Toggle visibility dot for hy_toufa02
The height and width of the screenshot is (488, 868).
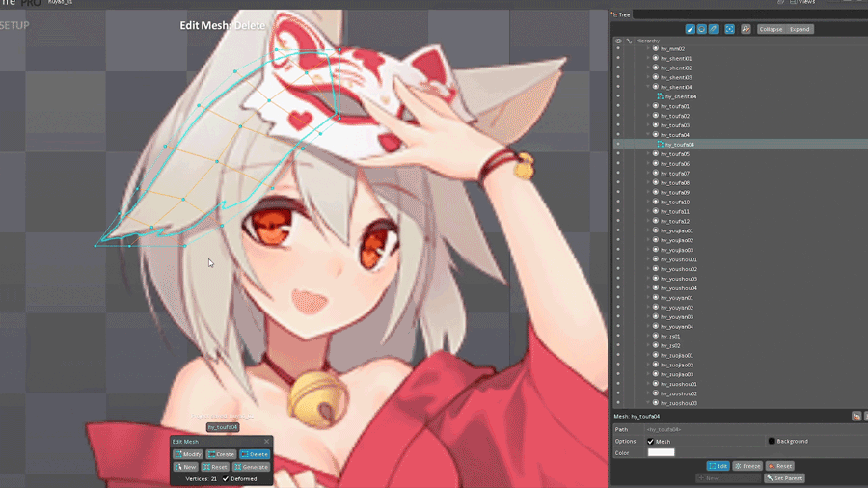point(618,116)
